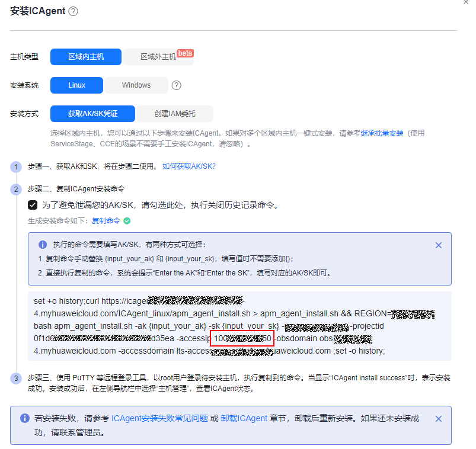Click info icon in installation failure notice
This screenshot has height=449, width=476.
(x=25, y=418)
